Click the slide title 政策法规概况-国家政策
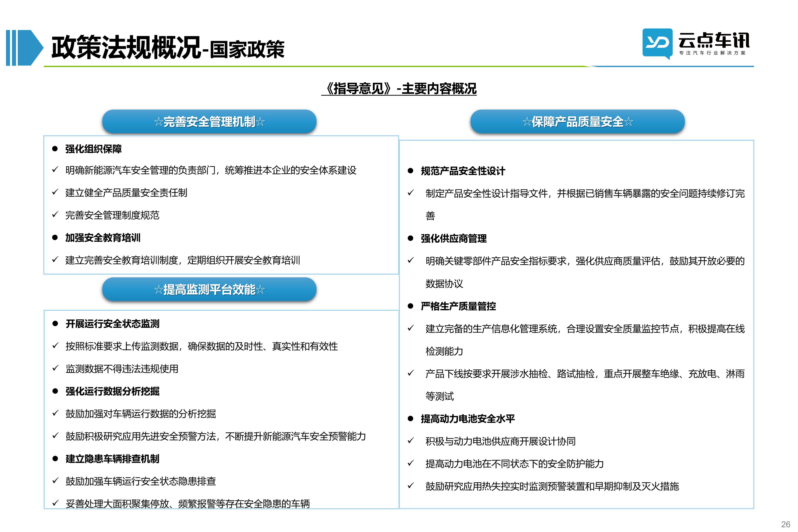Image resolution: width=798 pixels, height=532 pixels. pyautogui.click(x=168, y=48)
